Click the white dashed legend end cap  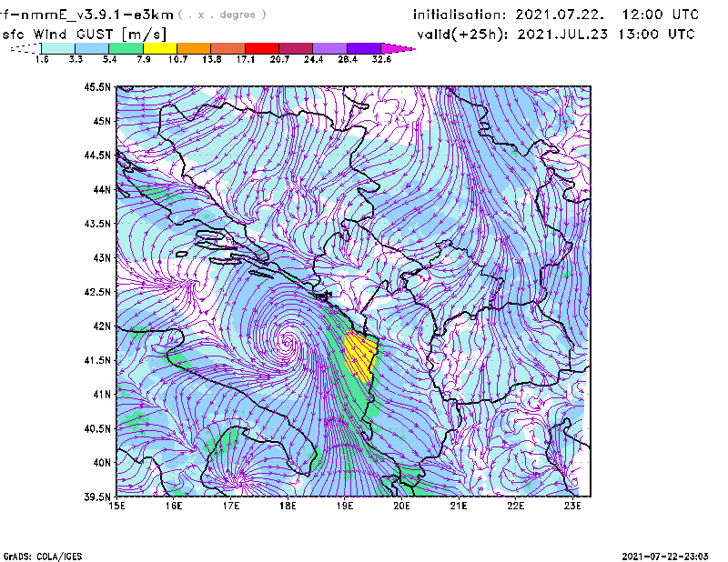(x=25, y=48)
